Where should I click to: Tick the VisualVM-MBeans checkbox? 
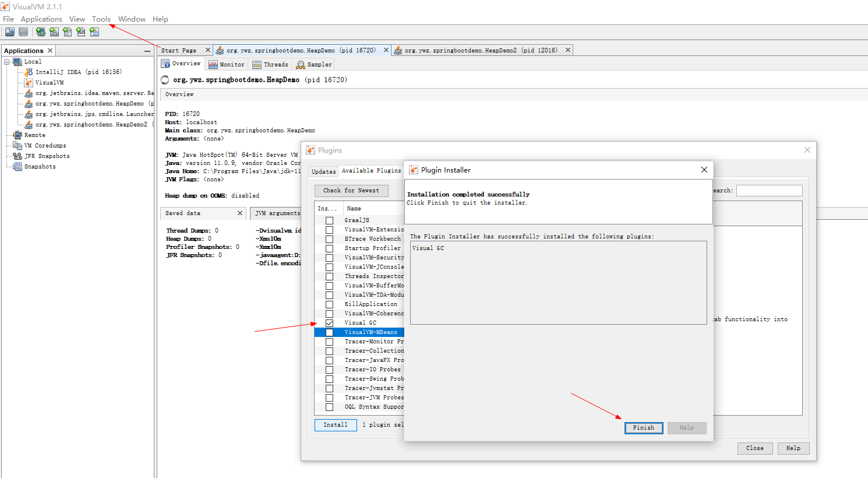329,332
